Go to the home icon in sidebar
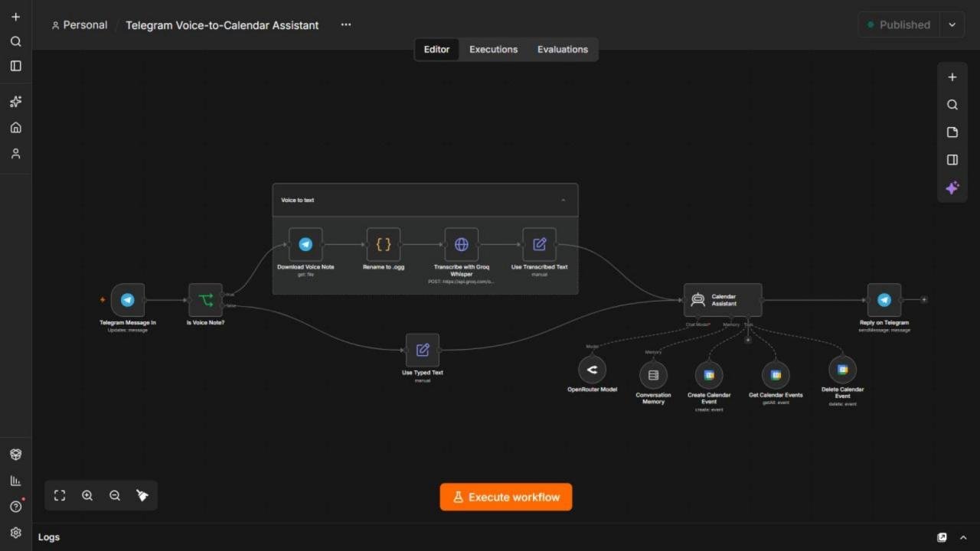Viewport: 980px width, 551px height. pos(15,128)
